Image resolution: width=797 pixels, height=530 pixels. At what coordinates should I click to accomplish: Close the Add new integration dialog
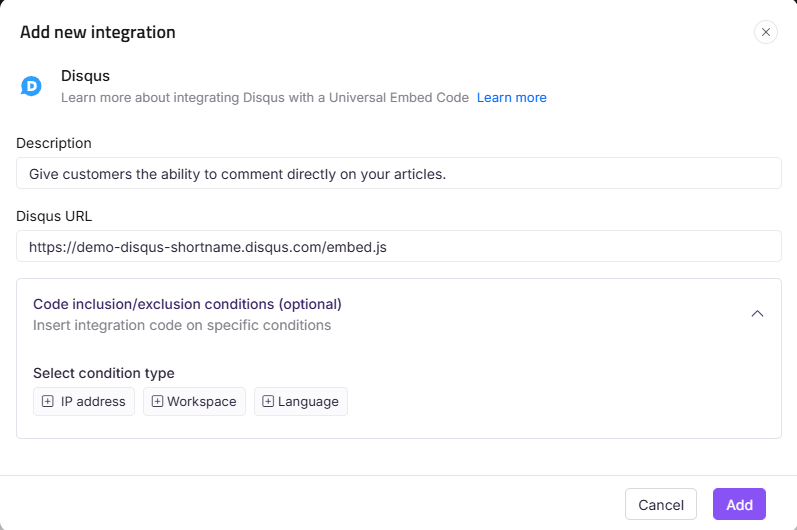[x=765, y=32]
